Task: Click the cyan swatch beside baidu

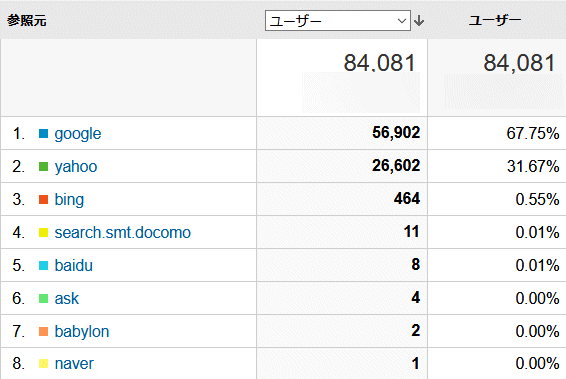Action: coord(43,266)
